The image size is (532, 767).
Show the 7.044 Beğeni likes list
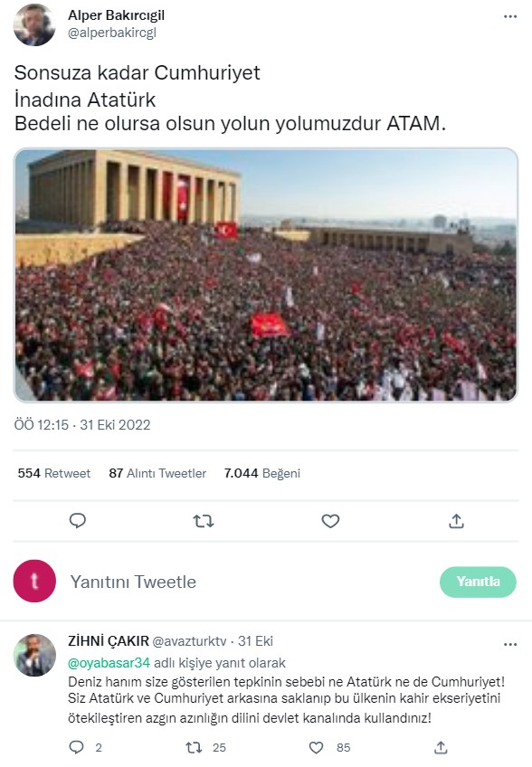262,473
